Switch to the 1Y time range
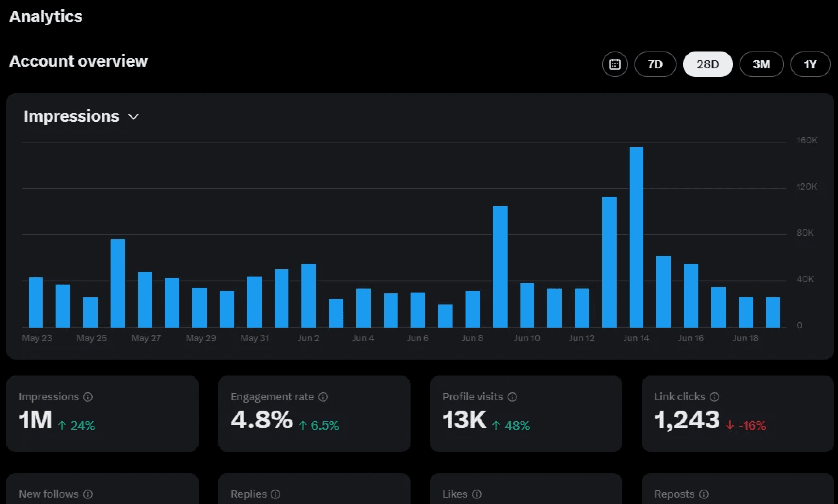This screenshot has width=838, height=504. 811,64
